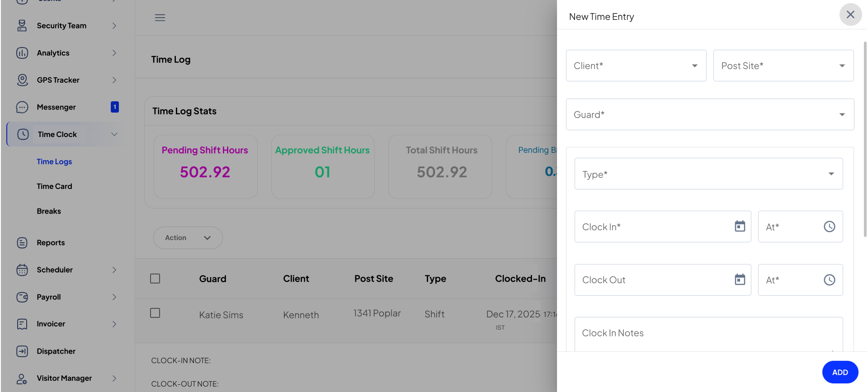The image size is (868, 392).
Task: Click the GPS Tracker sidebar icon
Action: [22, 80]
